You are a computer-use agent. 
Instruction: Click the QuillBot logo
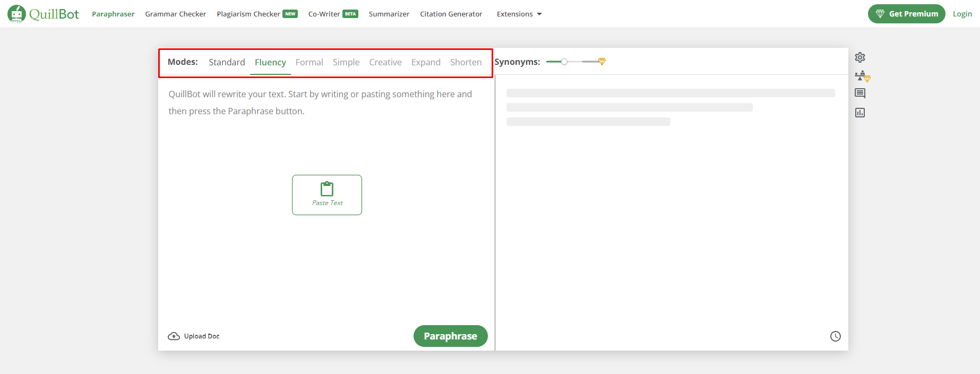43,14
